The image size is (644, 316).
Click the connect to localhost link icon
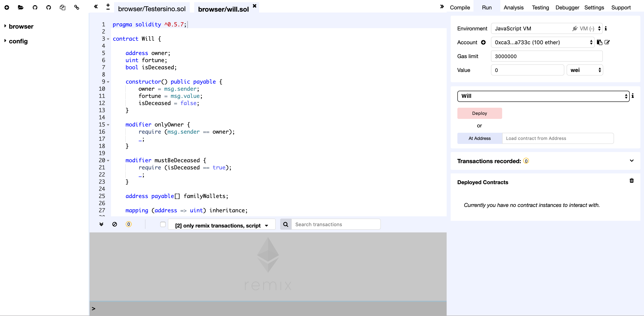pyautogui.click(x=77, y=8)
